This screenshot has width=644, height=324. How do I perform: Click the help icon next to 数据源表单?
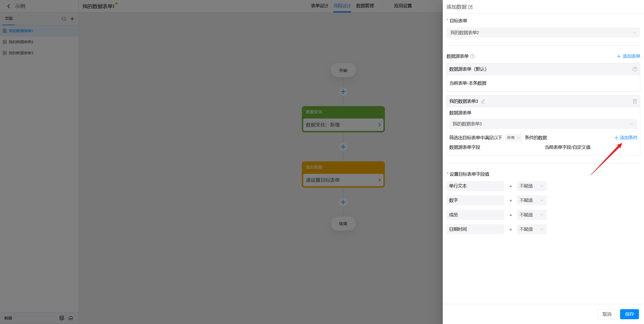[x=472, y=56]
